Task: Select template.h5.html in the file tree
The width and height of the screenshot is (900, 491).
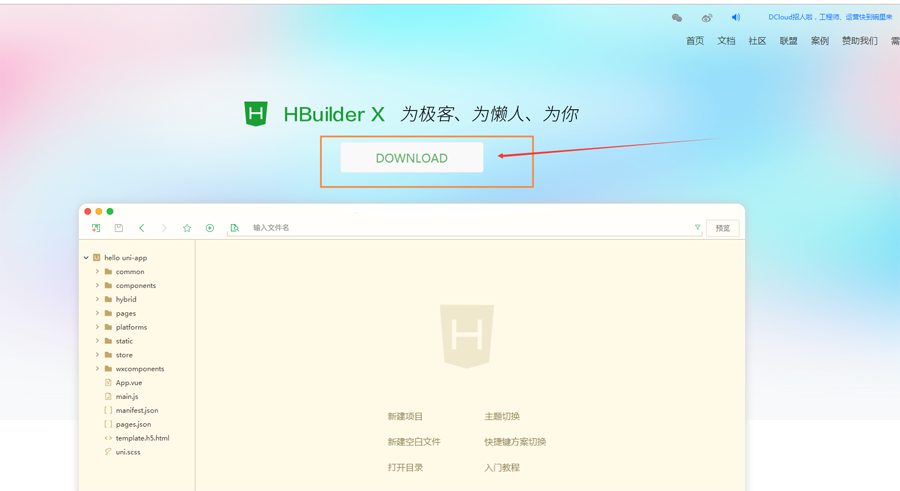Action: 142,438
